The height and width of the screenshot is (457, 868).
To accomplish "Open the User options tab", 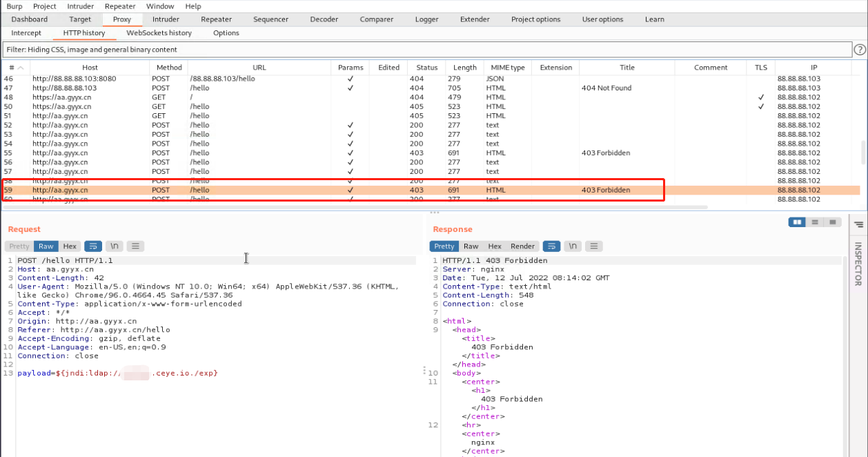I will 603,19.
